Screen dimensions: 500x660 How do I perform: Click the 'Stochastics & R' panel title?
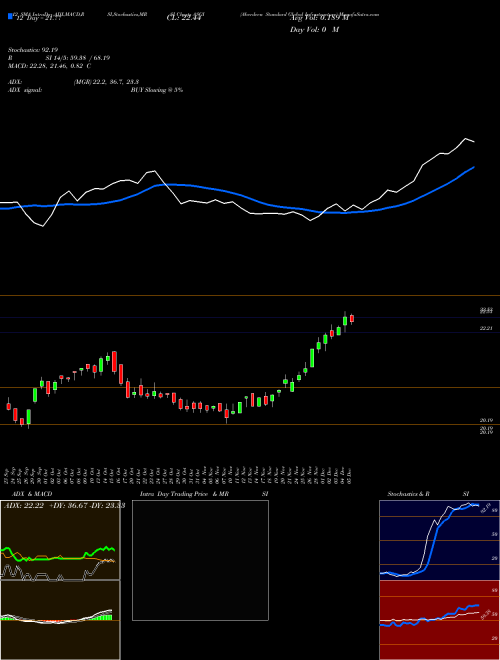[408, 494]
